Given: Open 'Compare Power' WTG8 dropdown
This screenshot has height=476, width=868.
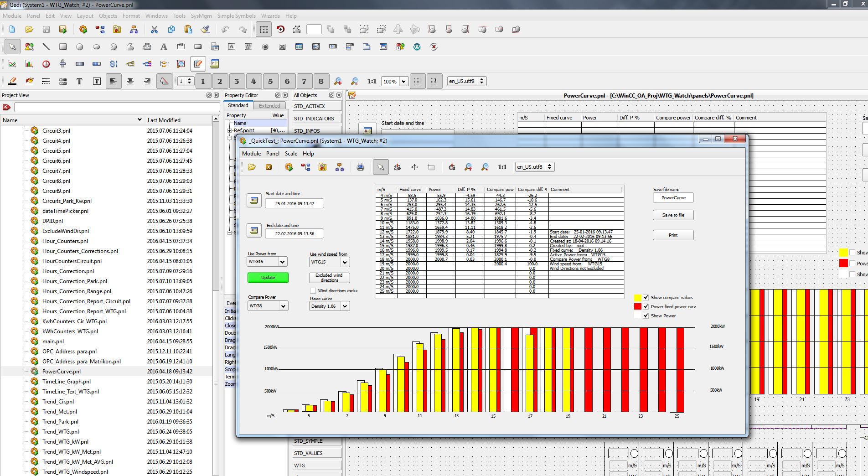Looking at the screenshot, I should click(283, 306).
